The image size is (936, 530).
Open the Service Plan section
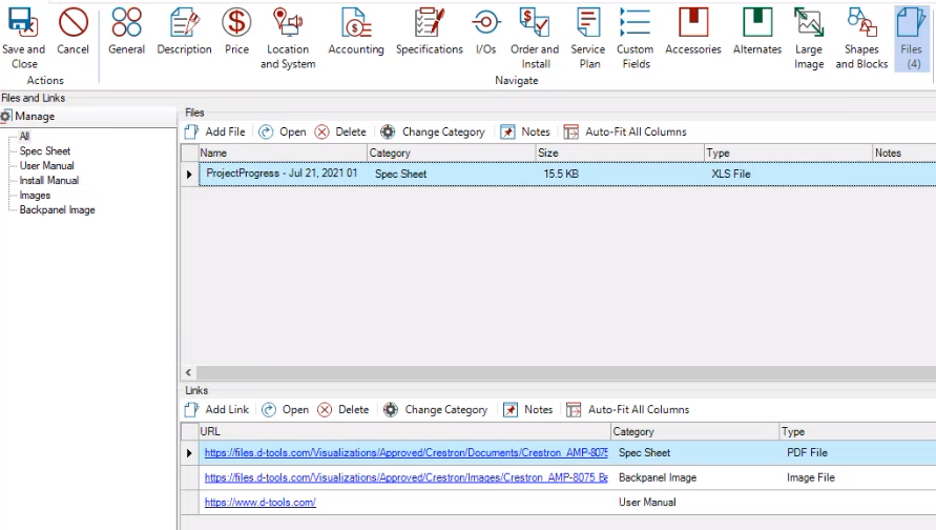(x=588, y=38)
